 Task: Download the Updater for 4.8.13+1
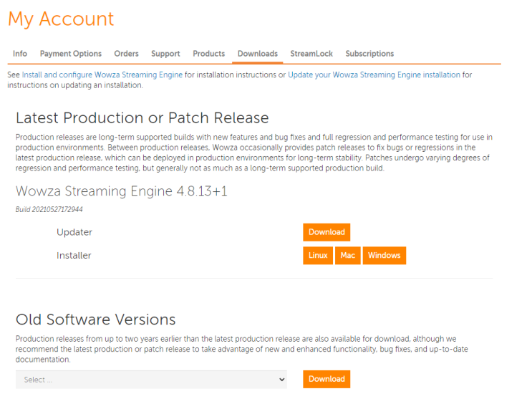pyautogui.click(x=327, y=232)
